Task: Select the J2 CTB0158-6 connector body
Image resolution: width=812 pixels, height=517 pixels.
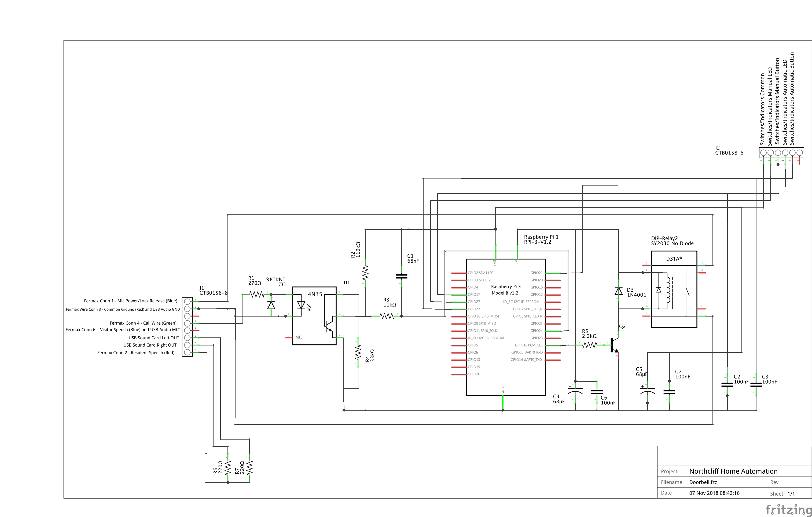Action: point(781,153)
